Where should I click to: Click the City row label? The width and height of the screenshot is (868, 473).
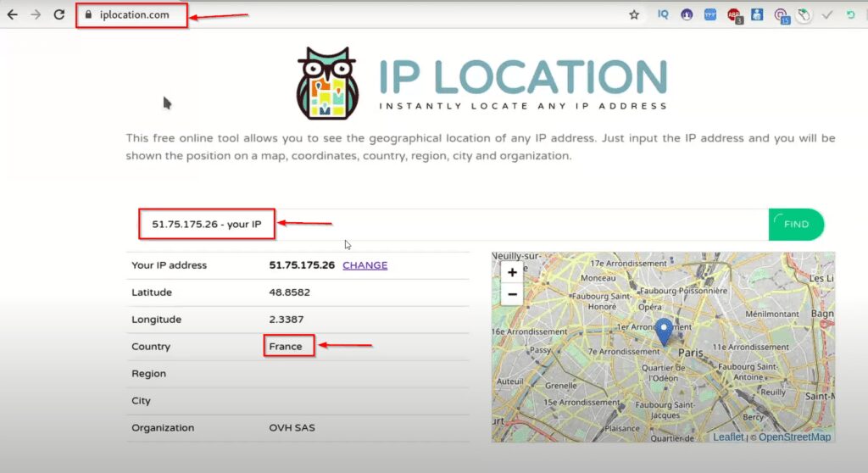pyautogui.click(x=141, y=401)
